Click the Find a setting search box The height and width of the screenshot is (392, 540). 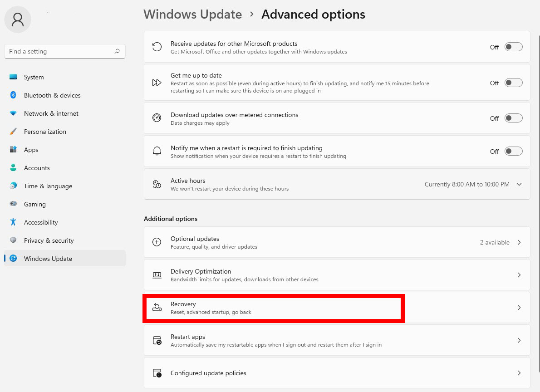[x=65, y=51]
